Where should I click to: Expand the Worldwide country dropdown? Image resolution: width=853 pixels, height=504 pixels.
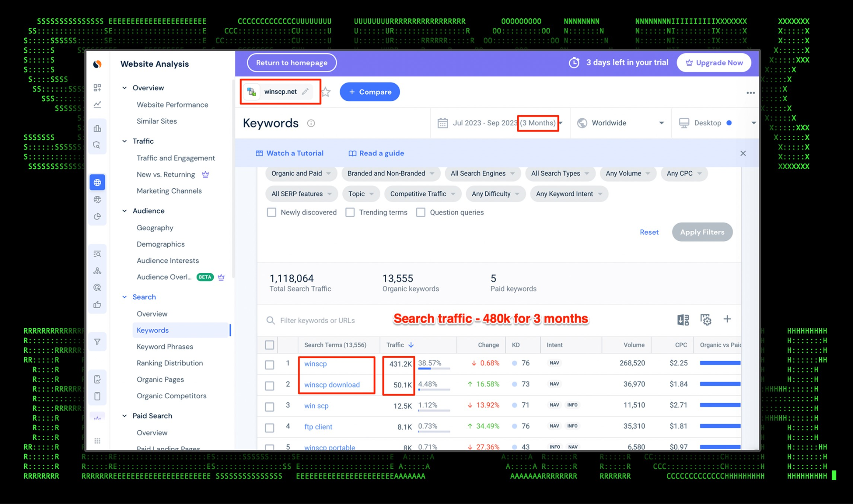[620, 123]
